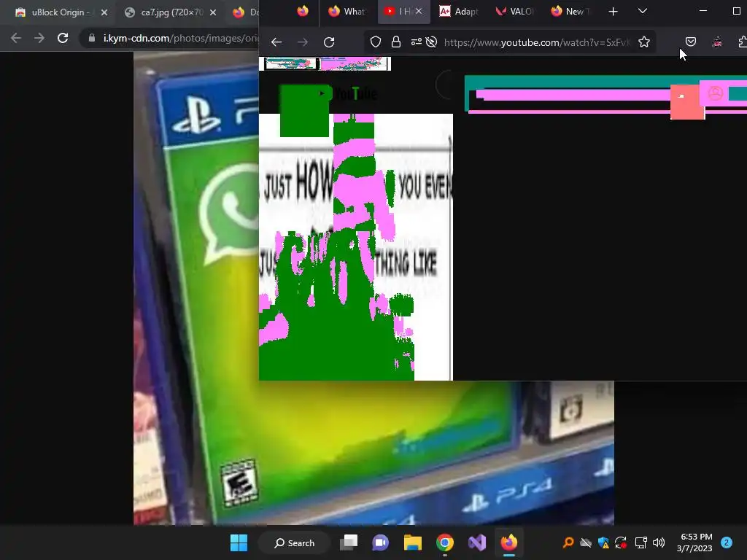
Task: Switch to Google Chrome on the taskbar
Action: point(444,542)
